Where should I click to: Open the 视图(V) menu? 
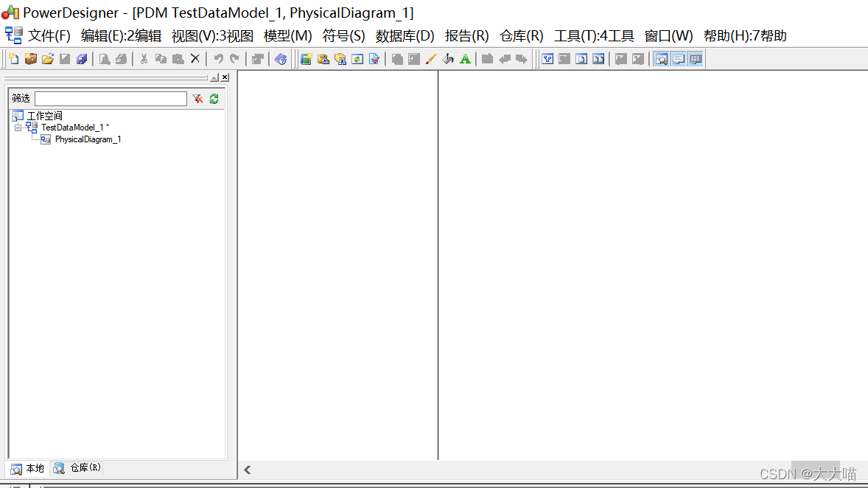[x=212, y=36]
